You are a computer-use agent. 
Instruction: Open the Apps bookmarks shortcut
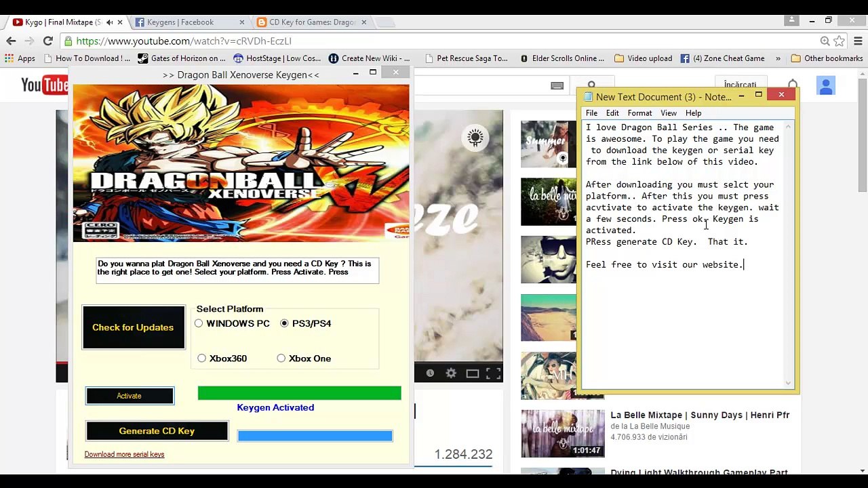click(20, 58)
